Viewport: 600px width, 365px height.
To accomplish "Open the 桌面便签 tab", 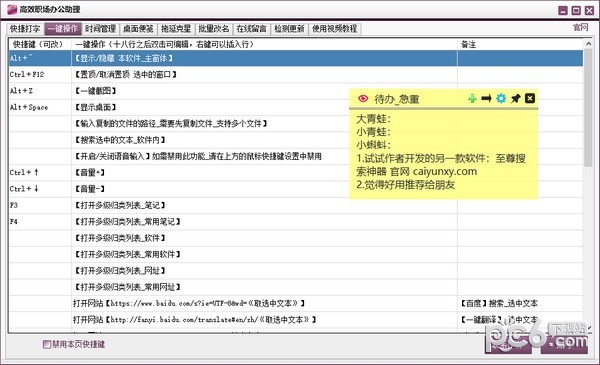I will pos(138,29).
